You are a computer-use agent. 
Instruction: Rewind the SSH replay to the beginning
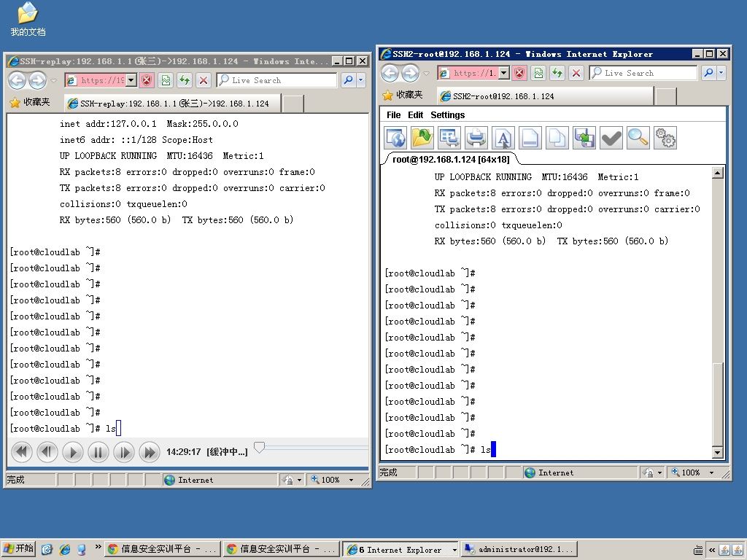click(21, 451)
